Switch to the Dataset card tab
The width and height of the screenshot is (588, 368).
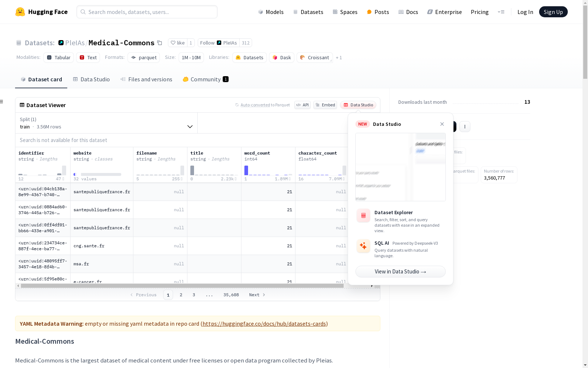tap(41, 79)
